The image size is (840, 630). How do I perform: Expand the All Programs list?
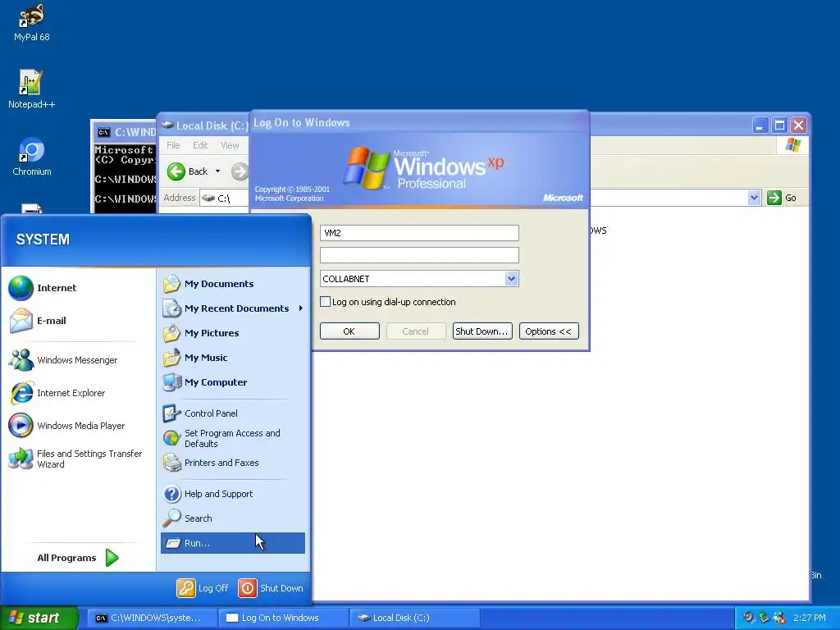coord(78,558)
